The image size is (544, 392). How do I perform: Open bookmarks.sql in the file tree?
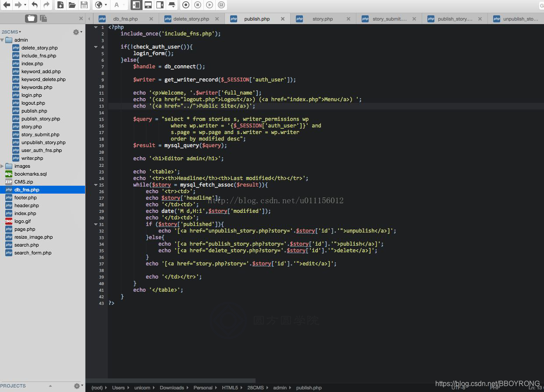(30, 174)
